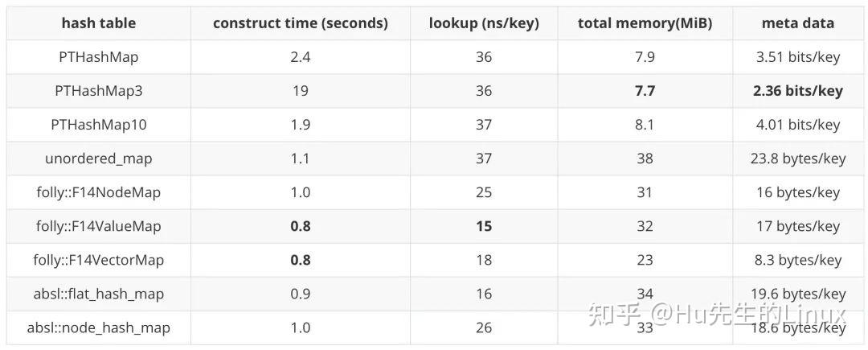This screenshot has height=350, width=868.
Task: Click the "total memory(MiB)" header
Action: 645,23
